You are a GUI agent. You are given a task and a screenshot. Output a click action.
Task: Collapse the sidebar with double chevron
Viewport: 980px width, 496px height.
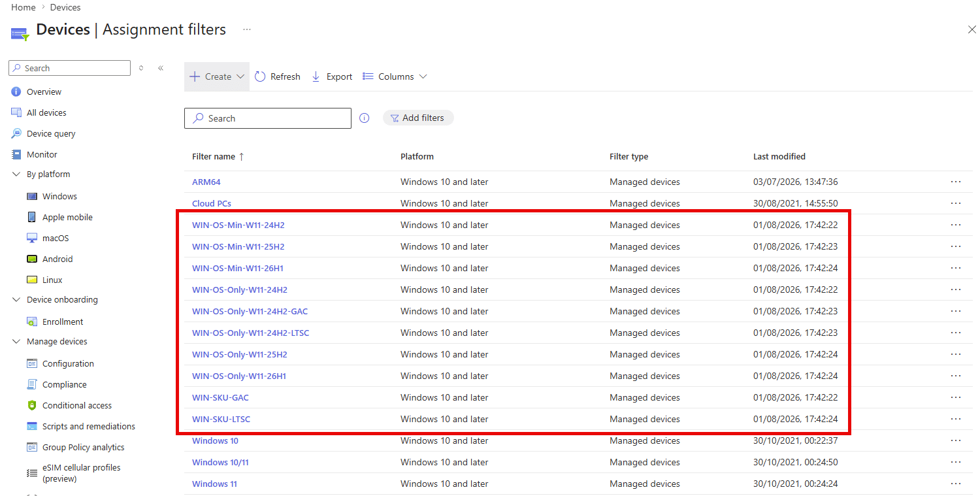tap(161, 68)
